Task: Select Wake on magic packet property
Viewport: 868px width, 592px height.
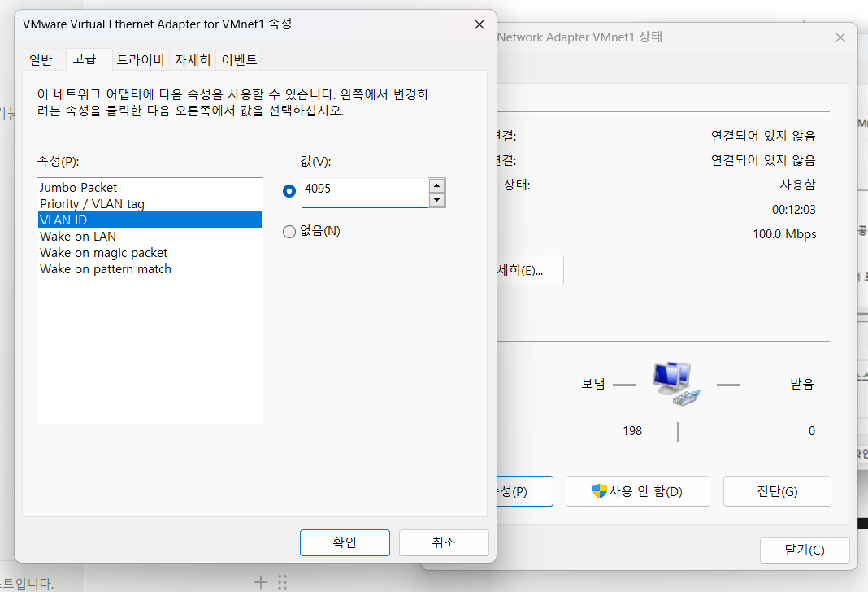Action: tap(150, 253)
